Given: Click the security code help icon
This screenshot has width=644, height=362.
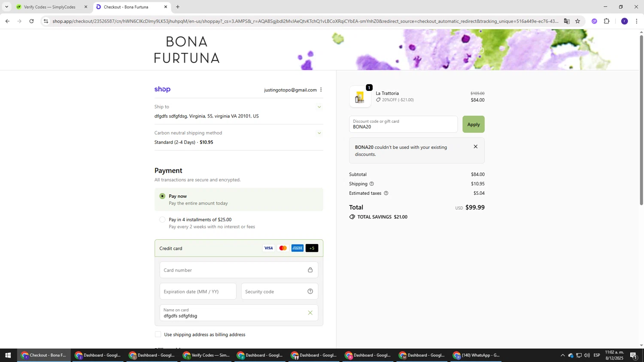Looking at the screenshot, I should click(310, 291).
